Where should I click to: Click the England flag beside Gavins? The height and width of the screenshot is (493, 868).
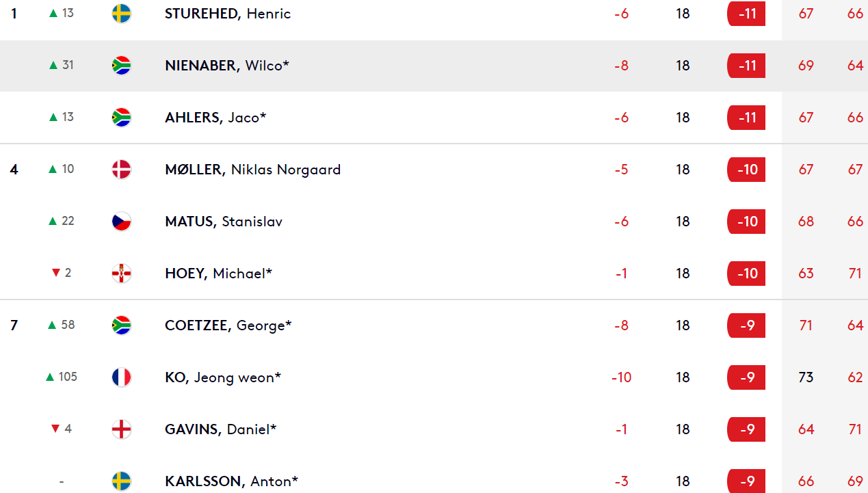tap(121, 429)
